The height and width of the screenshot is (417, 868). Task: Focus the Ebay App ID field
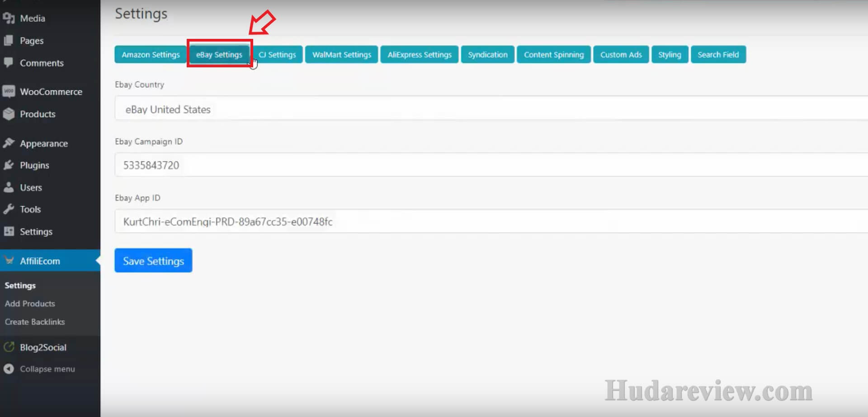(x=491, y=221)
